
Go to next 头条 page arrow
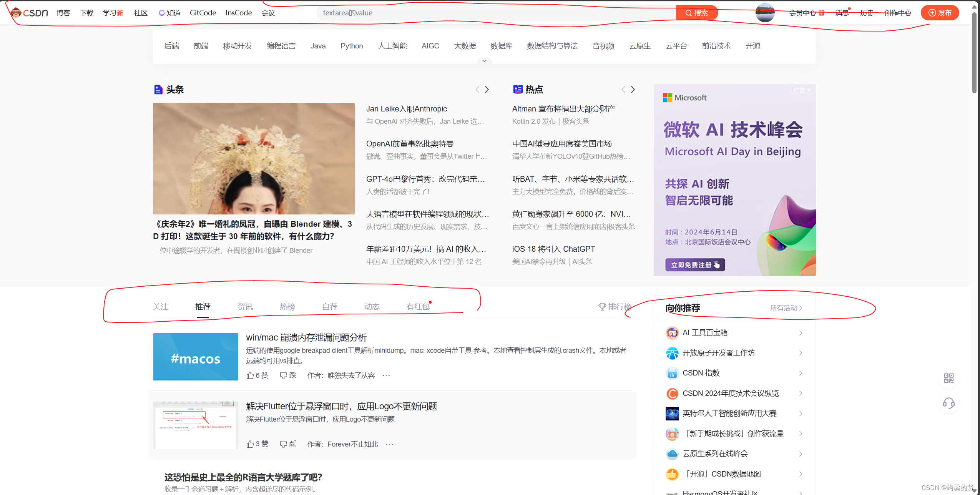click(x=487, y=90)
